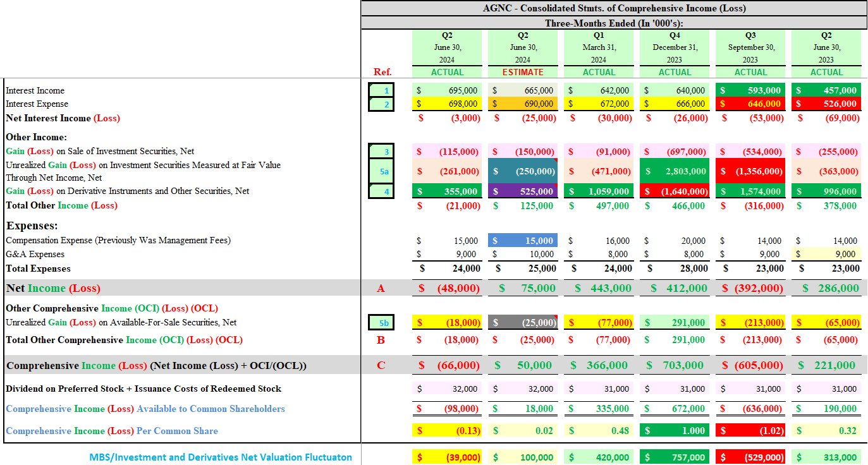Select the 703,000 comprehensive income cell
The height and width of the screenshot is (465, 868).
click(675, 365)
